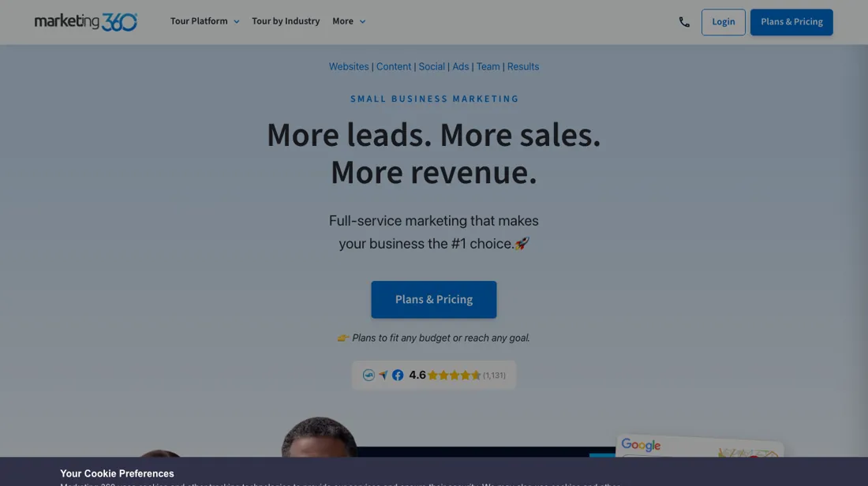This screenshot has height=486, width=868.
Task: Go to the Team link
Action: 488,66
